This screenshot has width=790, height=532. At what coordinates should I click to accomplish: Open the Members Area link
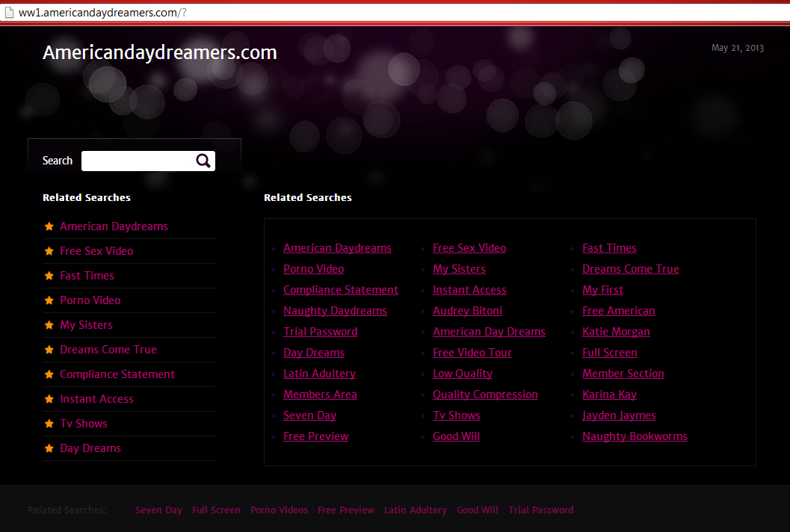(320, 395)
